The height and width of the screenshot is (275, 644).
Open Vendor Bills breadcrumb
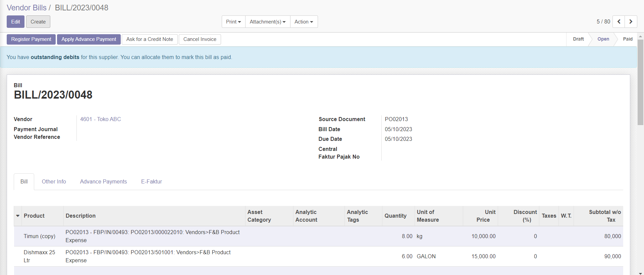coord(26,8)
